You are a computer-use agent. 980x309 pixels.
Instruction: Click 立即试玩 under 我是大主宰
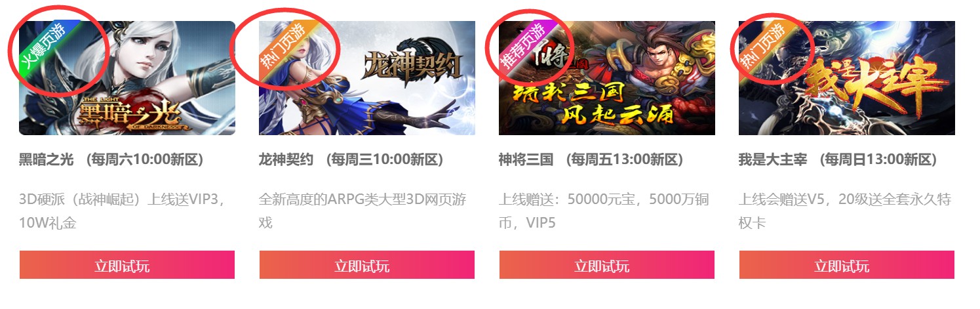847,265
